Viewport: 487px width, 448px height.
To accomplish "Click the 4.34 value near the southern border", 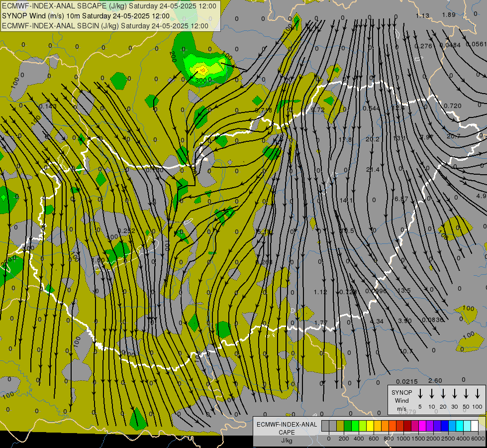I will pos(377,321).
